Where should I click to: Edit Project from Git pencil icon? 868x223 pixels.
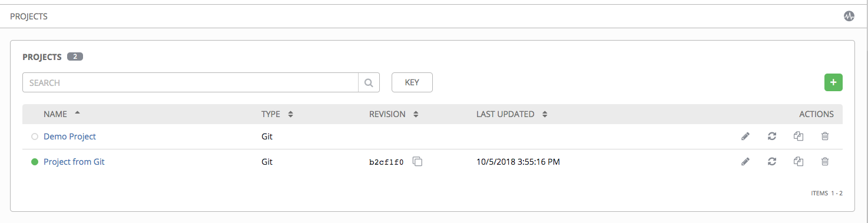[x=746, y=161]
